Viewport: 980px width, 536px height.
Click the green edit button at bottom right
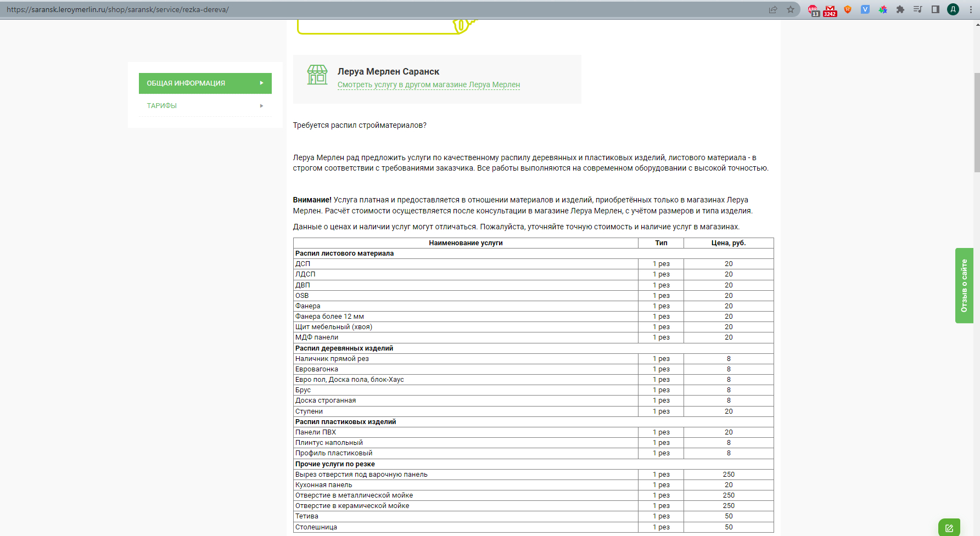949,528
